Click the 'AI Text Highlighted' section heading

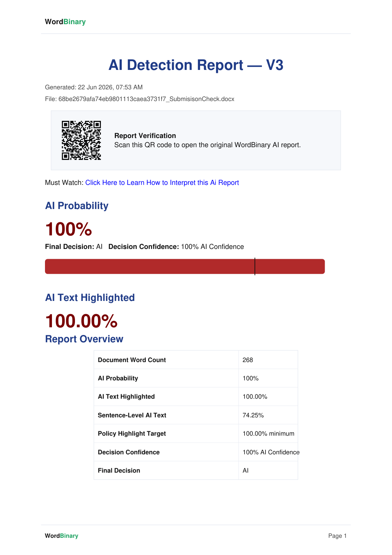(90, 298)
